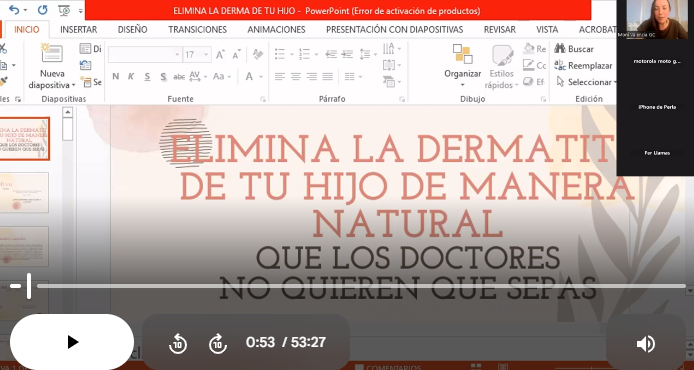Click the Section (Se) icon
The image size is (694, 370).
click(x=86, y=81)
